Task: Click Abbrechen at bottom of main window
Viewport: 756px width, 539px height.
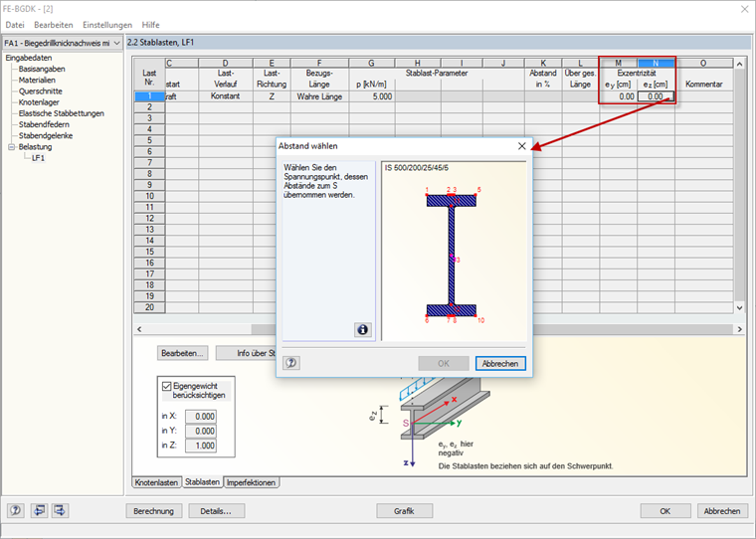Action: click(722, 511)
